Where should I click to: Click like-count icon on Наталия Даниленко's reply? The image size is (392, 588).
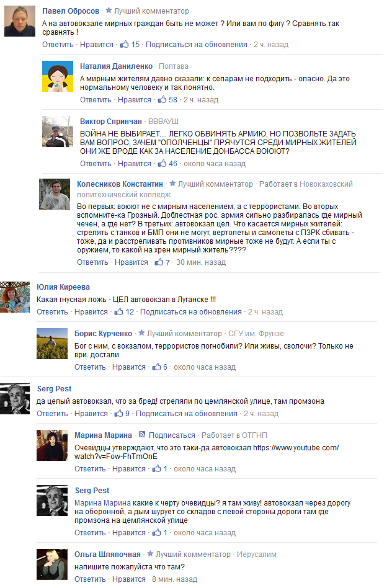[x=162, y=99]
